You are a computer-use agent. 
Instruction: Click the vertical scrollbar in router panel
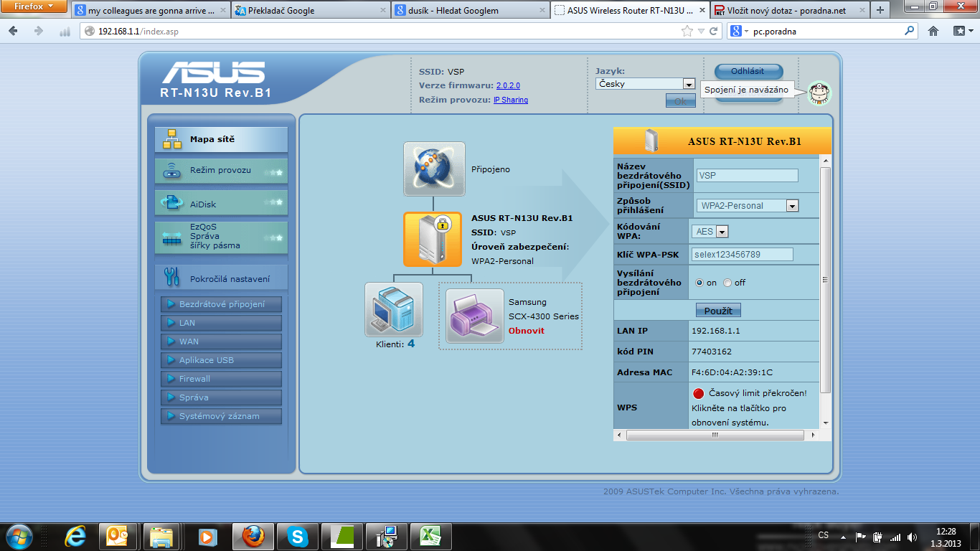[825, 280]
